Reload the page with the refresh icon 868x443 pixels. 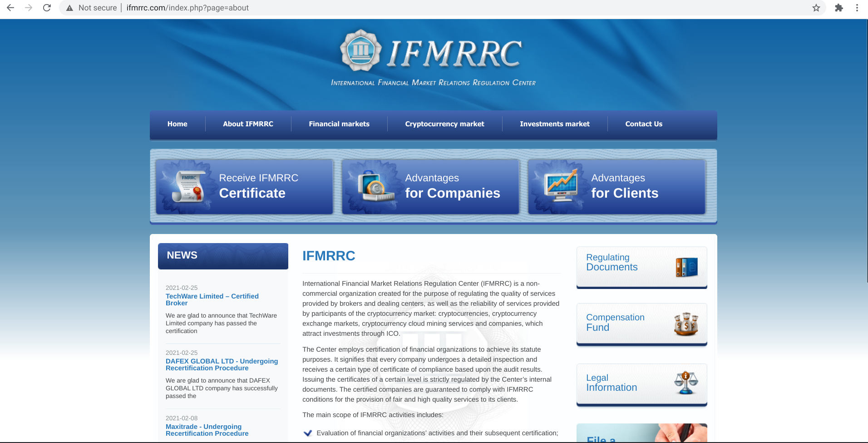[47, 8]
